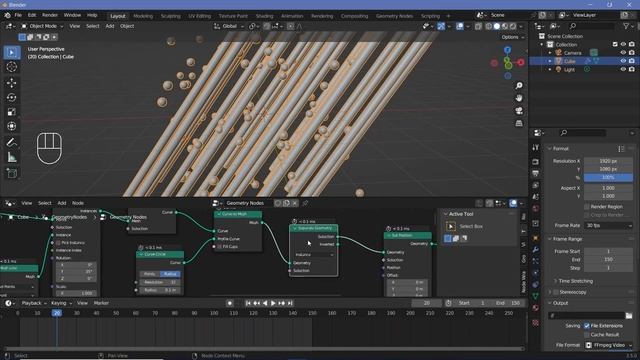The height and width of the screenshot is (360, 640).
Task: Collapse the Frame Range panel
Action: [550, 239]
